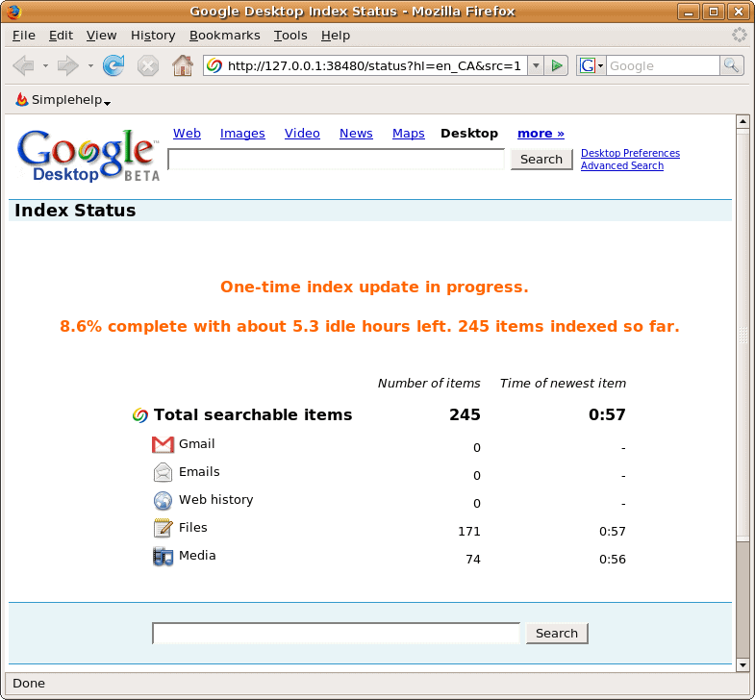Click the Firefox icon in title bar

click(14, 12)
